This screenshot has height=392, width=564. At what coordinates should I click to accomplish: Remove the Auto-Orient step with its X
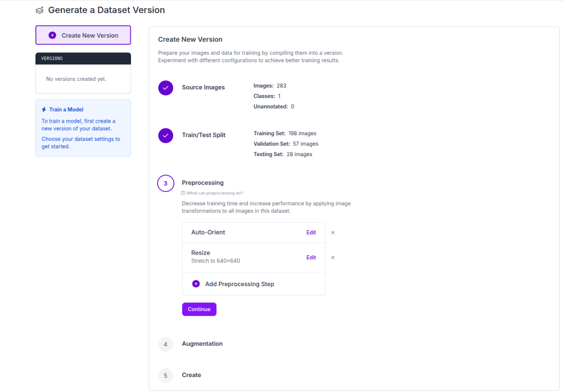[333, 233]
